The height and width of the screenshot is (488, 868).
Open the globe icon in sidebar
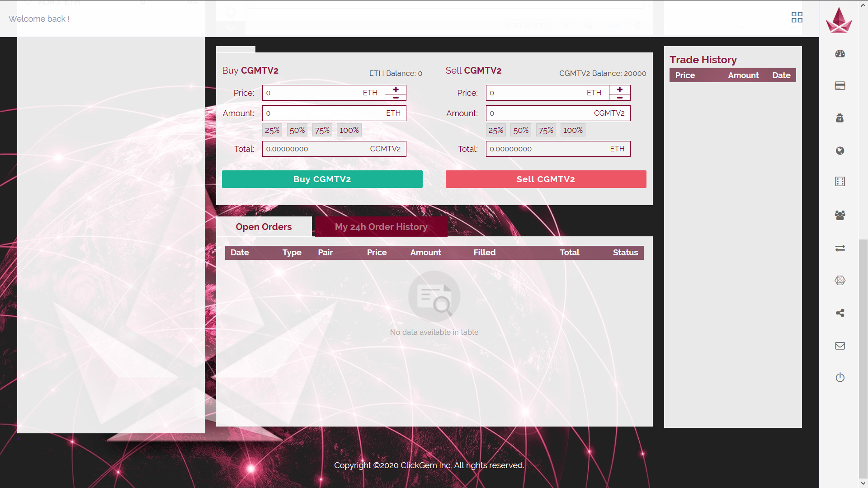[840, 150]
